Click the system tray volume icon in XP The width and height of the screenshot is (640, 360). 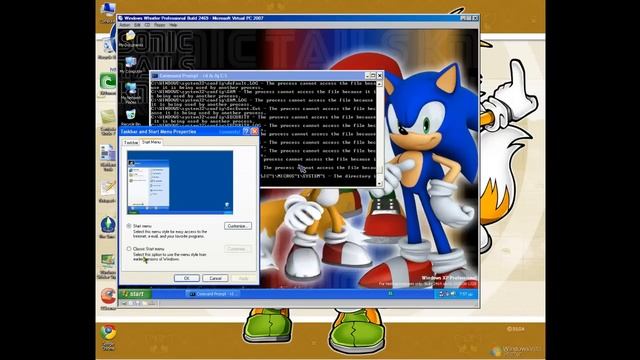coord(452,294)
